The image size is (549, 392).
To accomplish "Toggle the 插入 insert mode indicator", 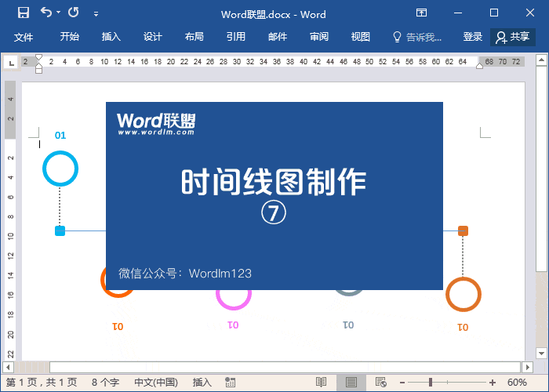I will point(202,383).
